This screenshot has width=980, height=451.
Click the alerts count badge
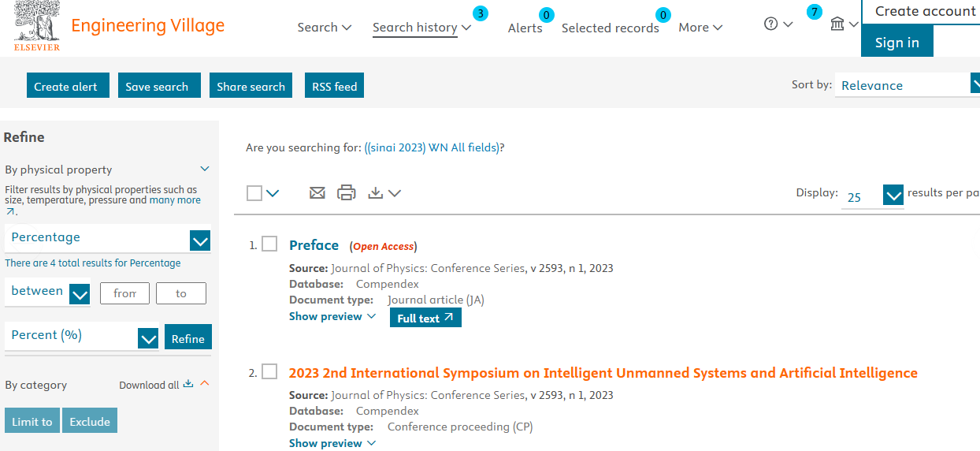[x=547, y=15]
